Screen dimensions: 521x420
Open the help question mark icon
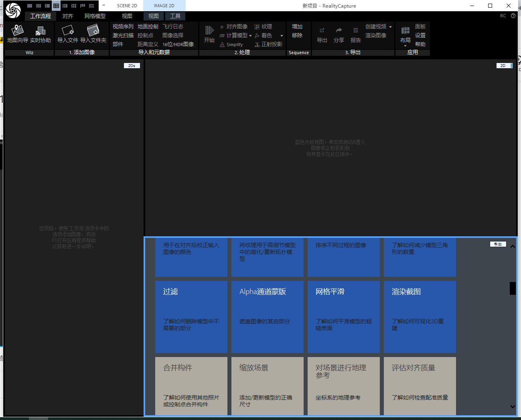point(513,16)
